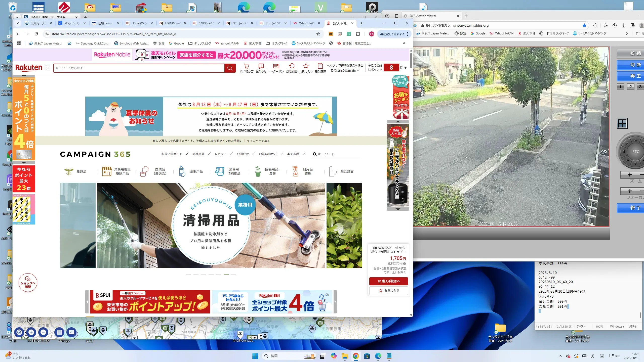Open the Rakuten hamburger menu icon
Image resolution: width=644 pixels, height=362 pixels.
48,68
